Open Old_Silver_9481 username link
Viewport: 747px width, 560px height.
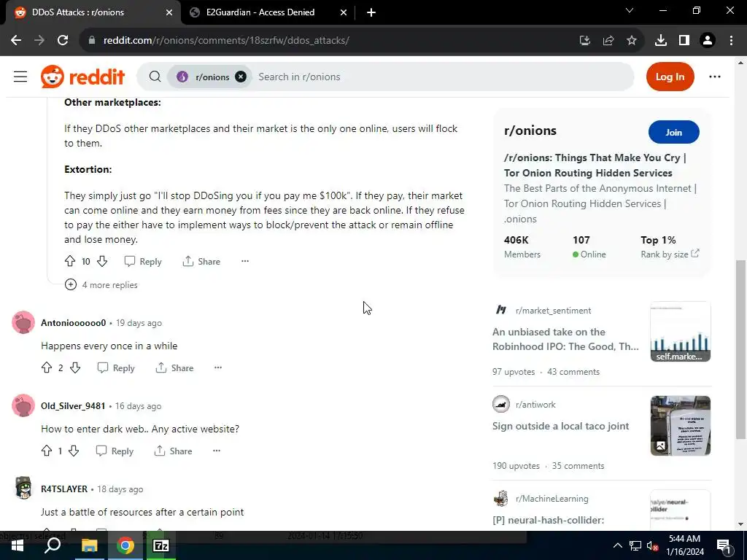tap(73, 405)
